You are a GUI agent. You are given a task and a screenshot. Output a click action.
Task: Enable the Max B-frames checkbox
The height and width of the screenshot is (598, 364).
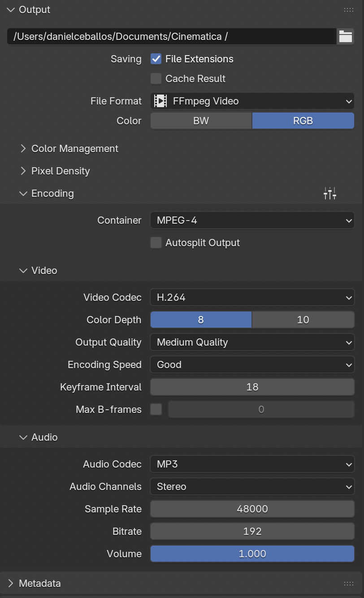coord(156,409)
